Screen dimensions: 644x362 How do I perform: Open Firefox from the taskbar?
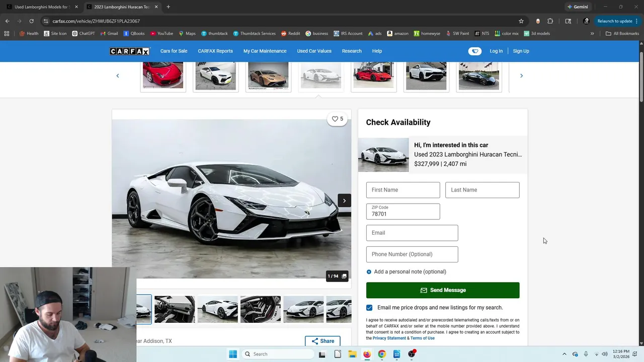[367, 354]
